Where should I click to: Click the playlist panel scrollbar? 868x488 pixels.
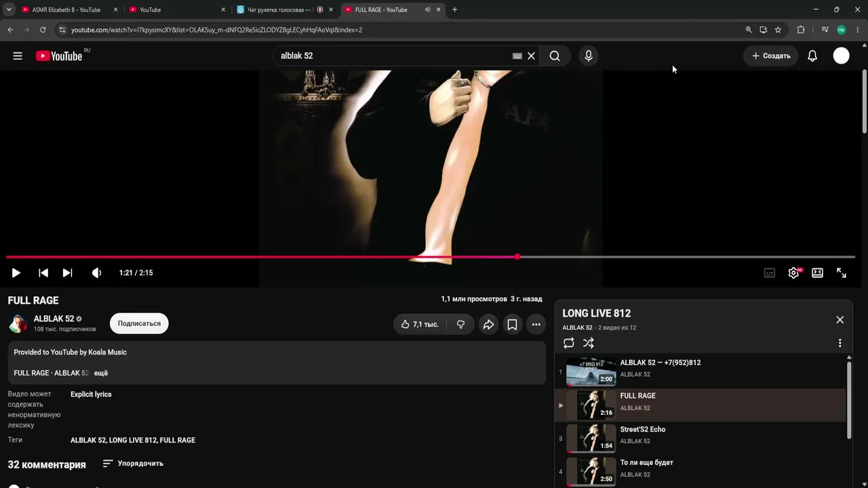pos(849,400)
